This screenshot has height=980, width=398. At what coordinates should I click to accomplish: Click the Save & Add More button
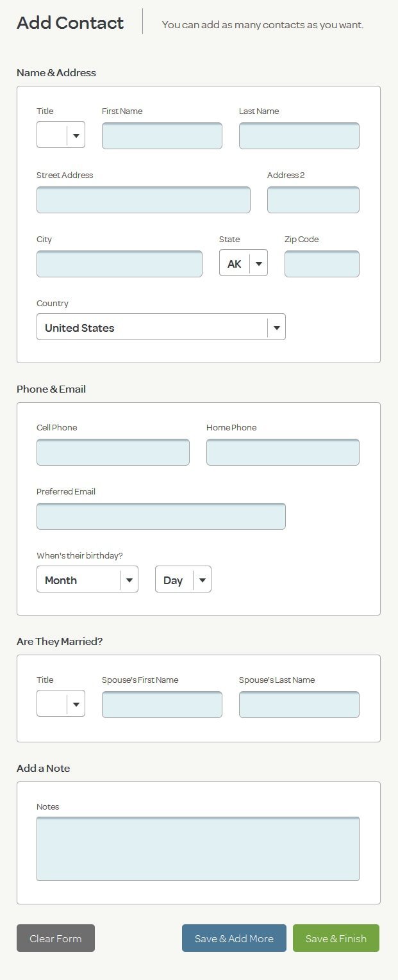click(x=234, y=938)
